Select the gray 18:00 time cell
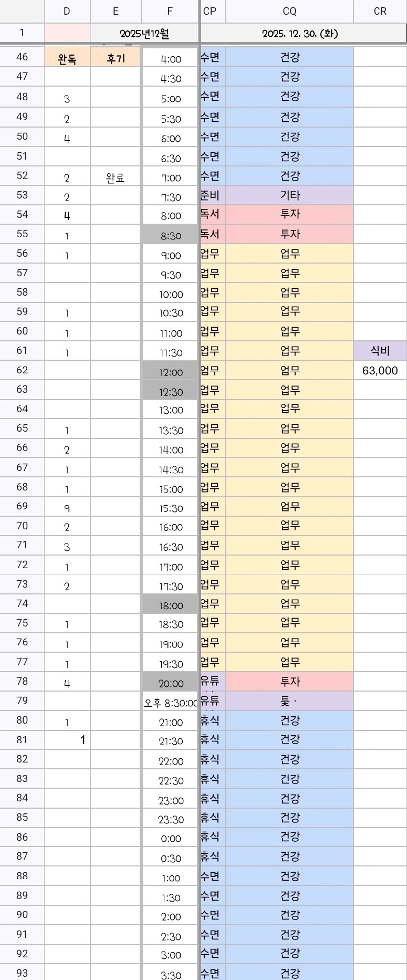 (x=170, y=606)
